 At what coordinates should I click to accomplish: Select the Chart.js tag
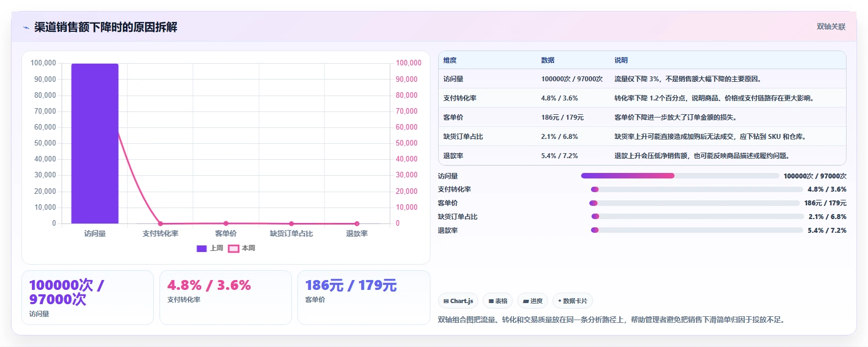coord(458,301)
